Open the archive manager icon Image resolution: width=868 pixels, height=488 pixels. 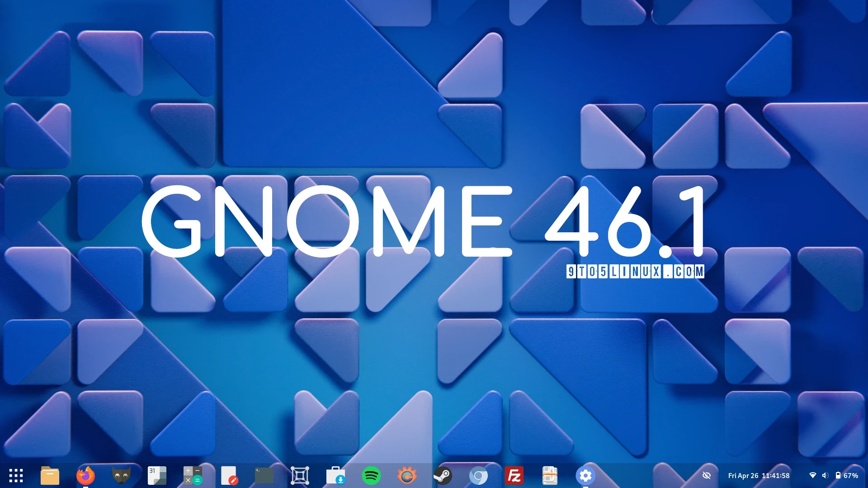[x=550, y=475]
